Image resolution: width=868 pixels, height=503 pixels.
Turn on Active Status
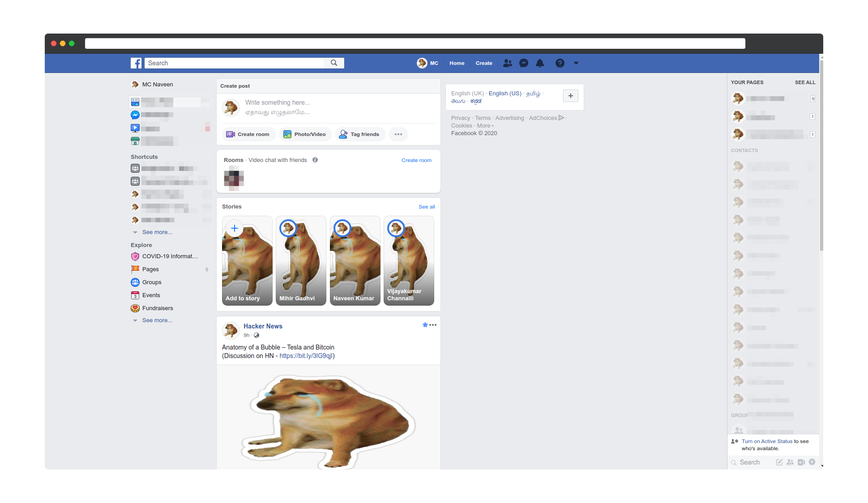[767, 441]
